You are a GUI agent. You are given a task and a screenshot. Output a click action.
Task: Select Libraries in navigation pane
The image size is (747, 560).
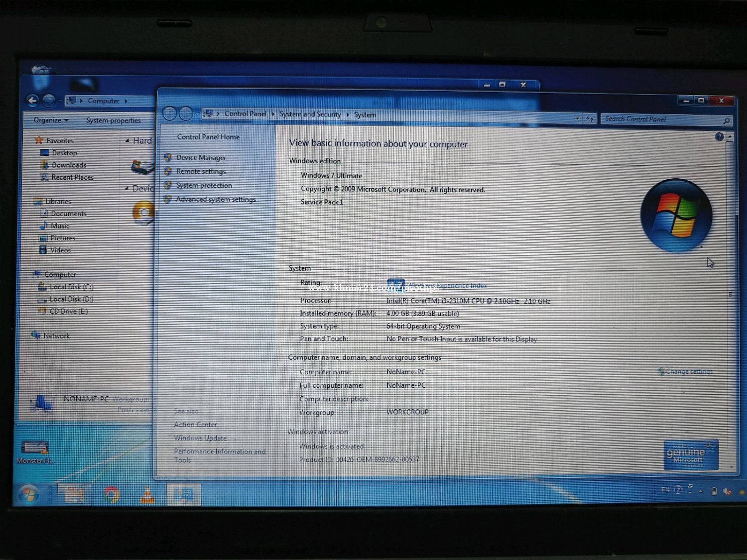coord(58,202)
